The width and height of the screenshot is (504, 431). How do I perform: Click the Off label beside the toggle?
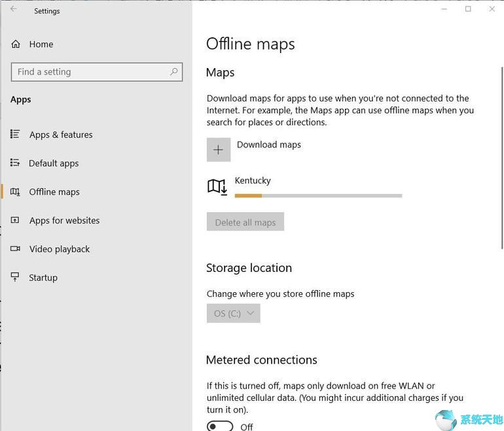(247, 427)
